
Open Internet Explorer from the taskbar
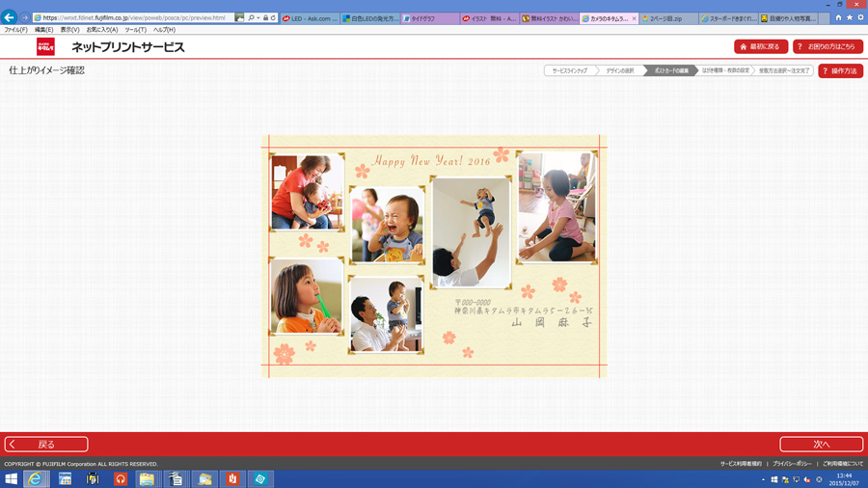[36, 478]
